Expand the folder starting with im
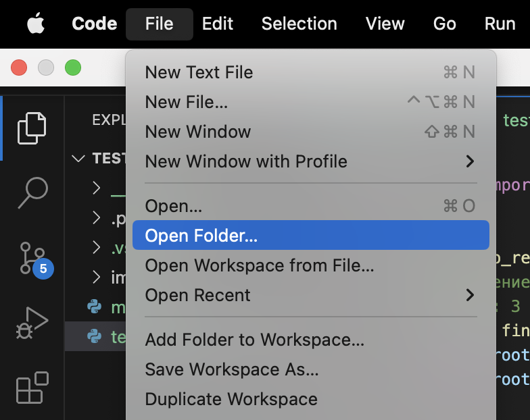The image size is (530, 420). (x=96, y=277)
